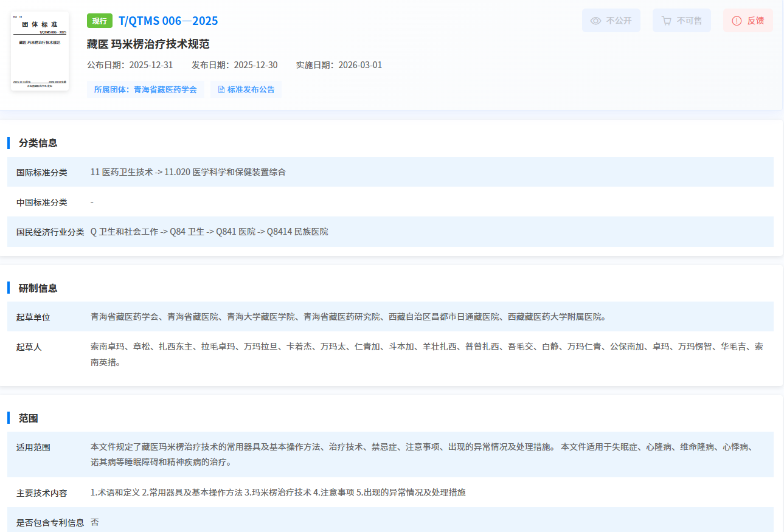This screenshot has height=532, width=784.
Task: Click the shopping cart icon on 不可售
Action: (667, 21)
